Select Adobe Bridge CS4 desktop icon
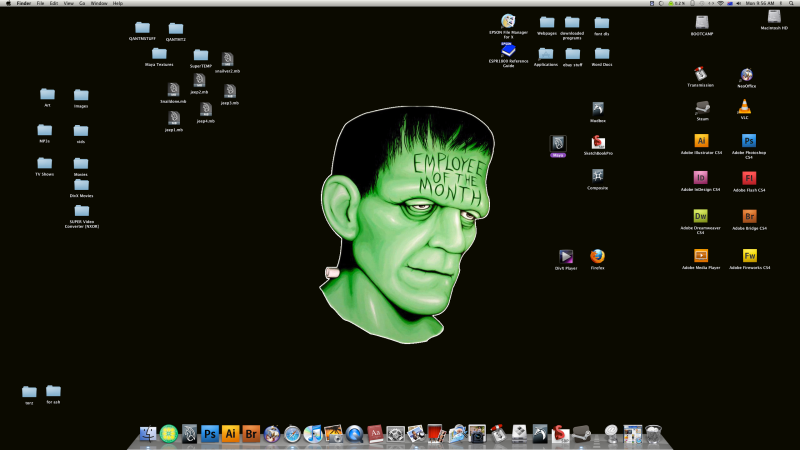Viewport: 800px width, 450px height. pyautogui.click(x=749, y=216)
